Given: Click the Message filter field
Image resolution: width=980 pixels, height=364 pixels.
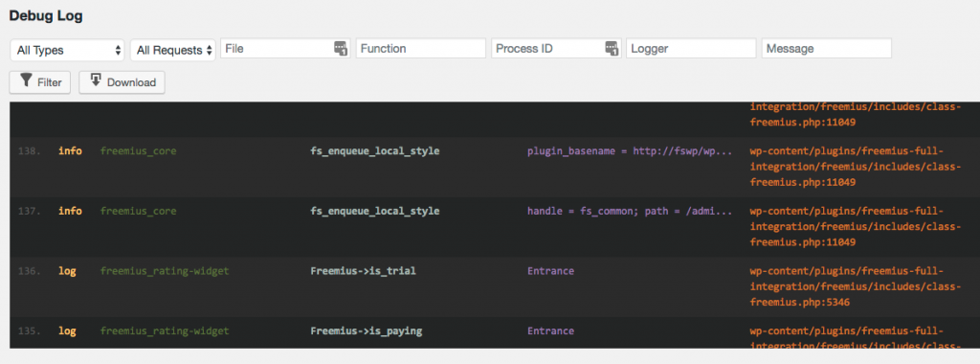Looking at the screenshot, I should click(x=826, y=48).
